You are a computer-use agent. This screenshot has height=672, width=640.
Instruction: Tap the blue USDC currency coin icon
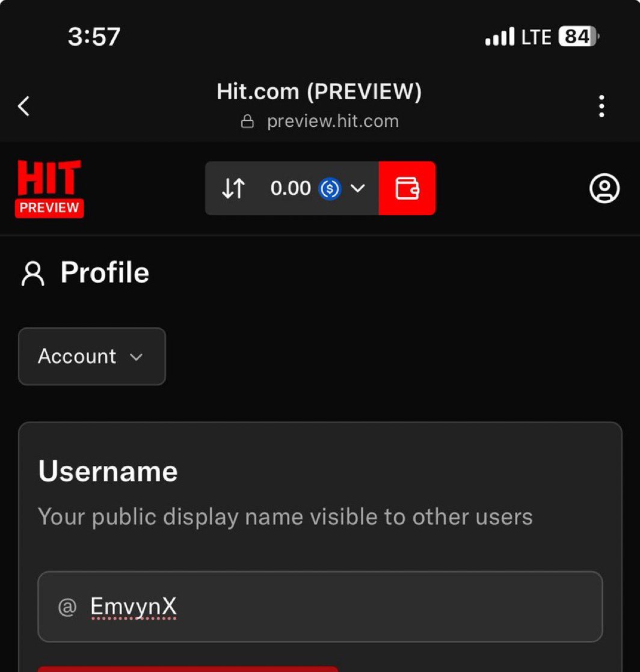[330, 189]
